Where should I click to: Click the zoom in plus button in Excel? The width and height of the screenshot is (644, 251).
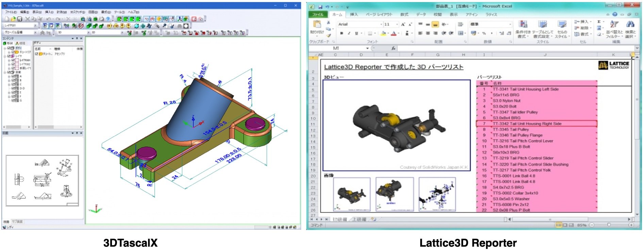click(x=631, y=225)
